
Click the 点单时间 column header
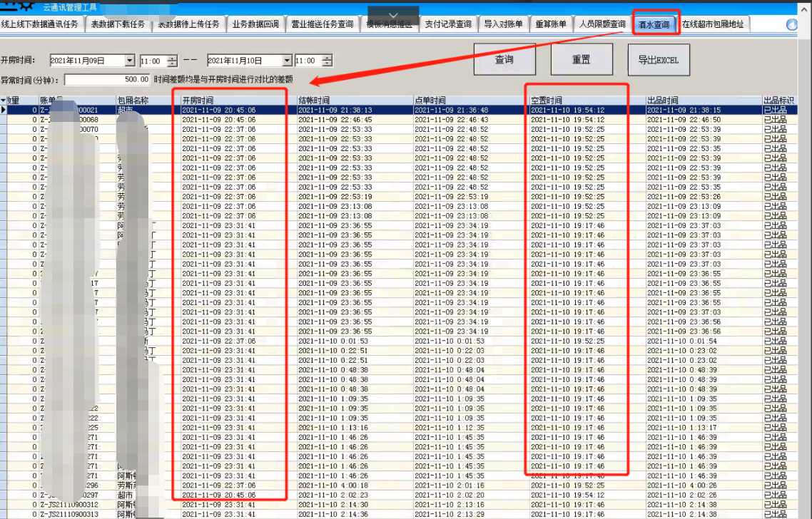coord(471,101)
